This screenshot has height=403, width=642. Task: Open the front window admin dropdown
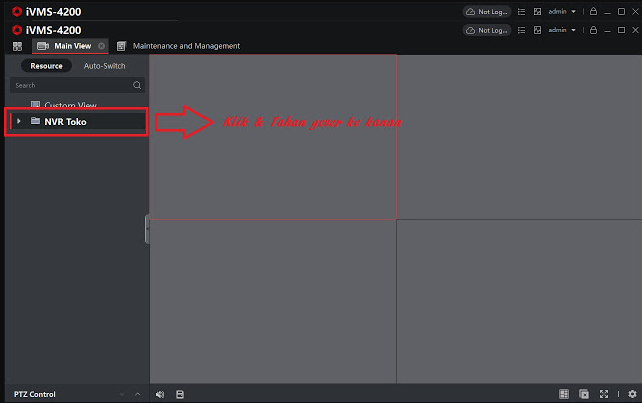pos(562,30)
